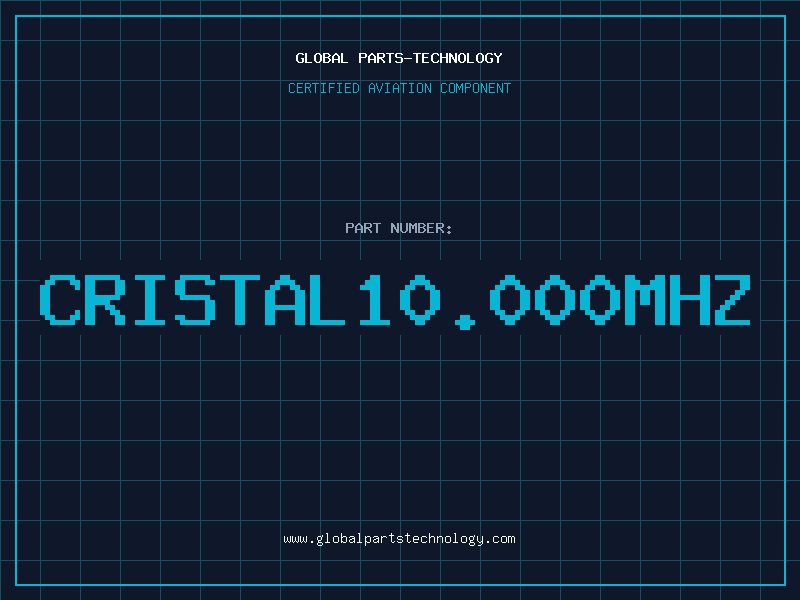Click the word AVIATION in the subtitle
The width and height of the screenshot is (800, 600).
(400, 88)
